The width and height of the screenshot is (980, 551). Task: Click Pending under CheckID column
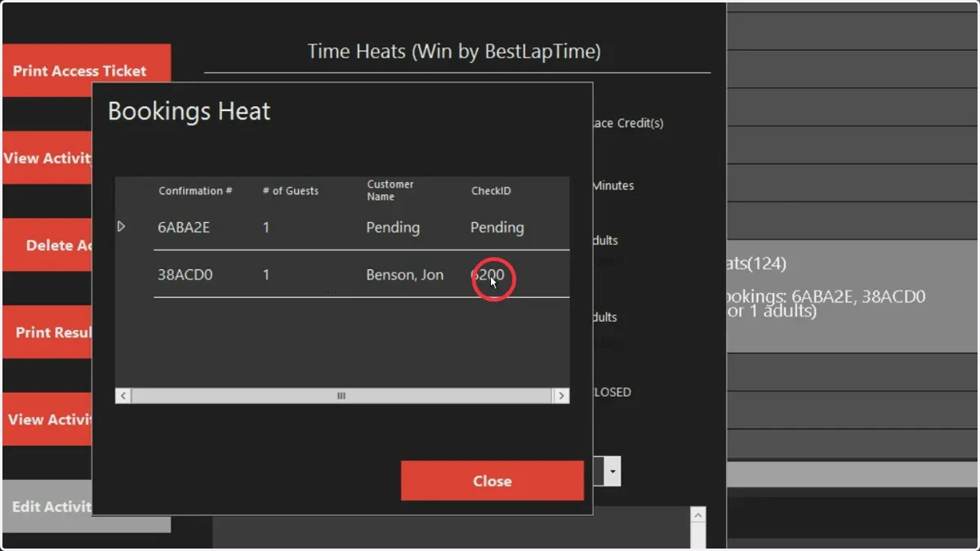(x=497, y=228)
